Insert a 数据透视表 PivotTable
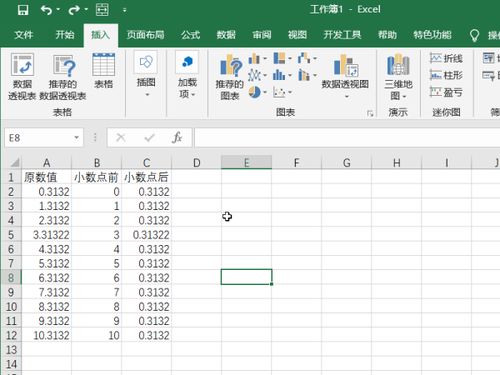 point(22,77)
